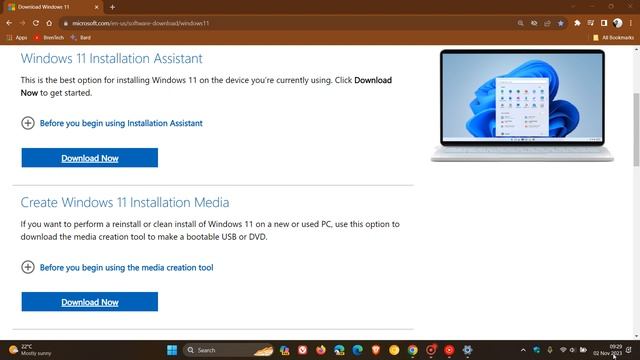Show hidden system tray icons

(x=523, y=350)
